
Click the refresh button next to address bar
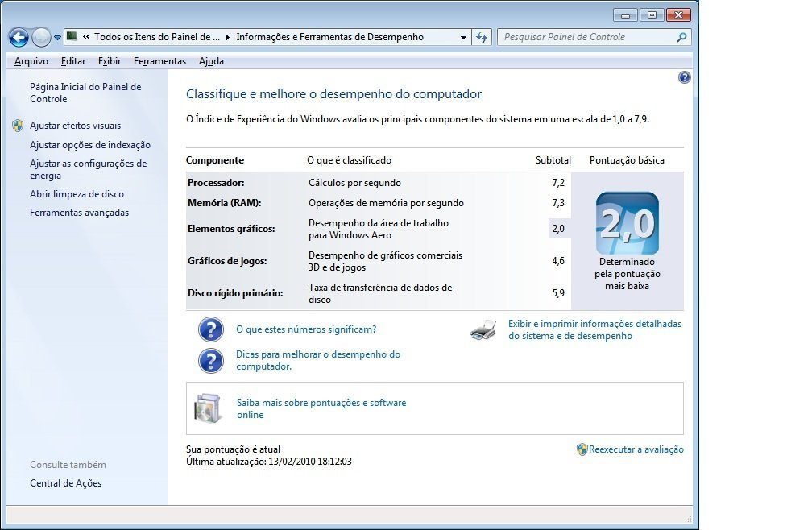click(482, 37)
